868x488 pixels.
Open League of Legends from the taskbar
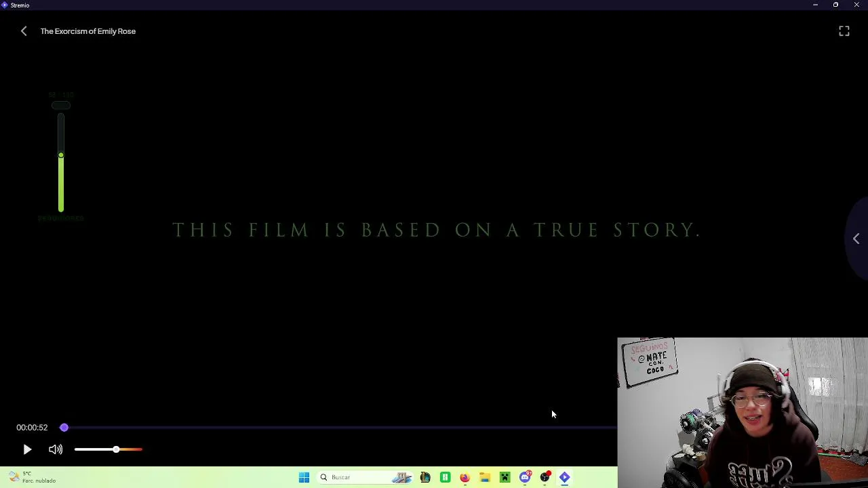tap(425, 477)
